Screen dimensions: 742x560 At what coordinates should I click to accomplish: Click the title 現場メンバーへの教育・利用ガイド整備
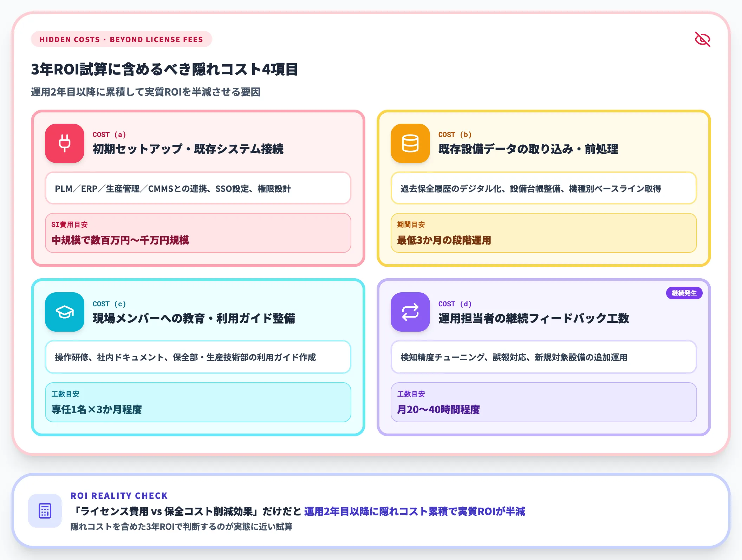(x=194, y=318)
